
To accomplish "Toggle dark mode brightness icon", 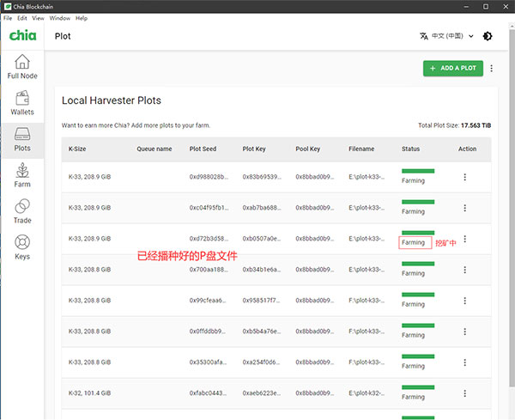I will (488, 36).
